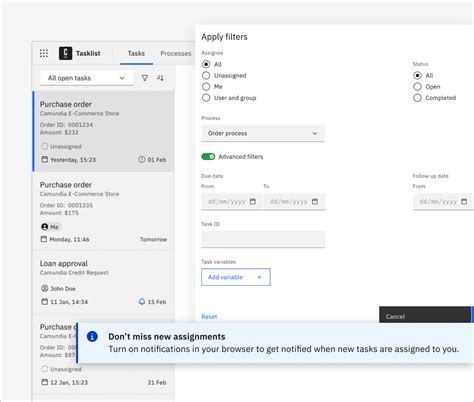Open the Order process dropdown

click(263, 133)
